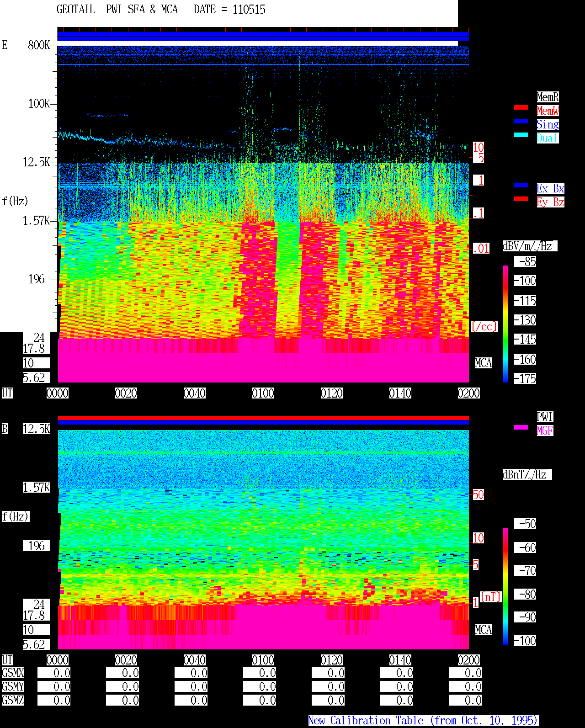The height and width of the screenshot is (728, 585).
Task: Click the B panel f(Hz) axis label
Action: click(15, 516)
